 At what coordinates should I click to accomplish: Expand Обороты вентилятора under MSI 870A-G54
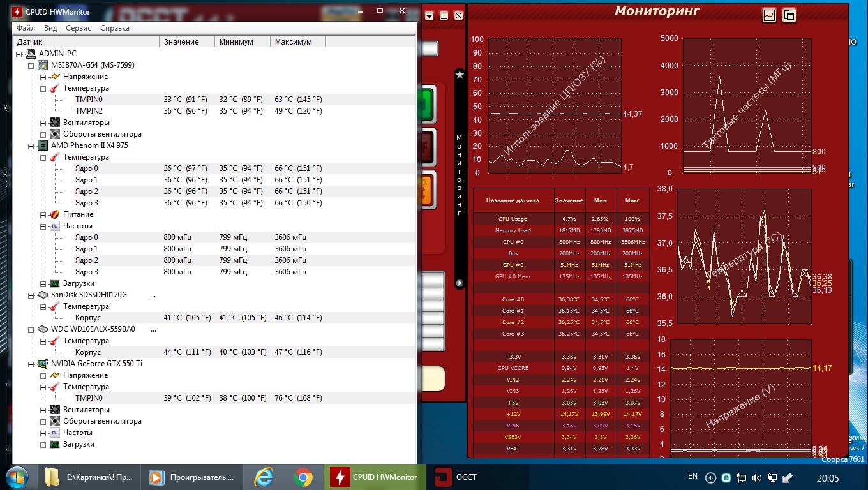click(43, 134)
